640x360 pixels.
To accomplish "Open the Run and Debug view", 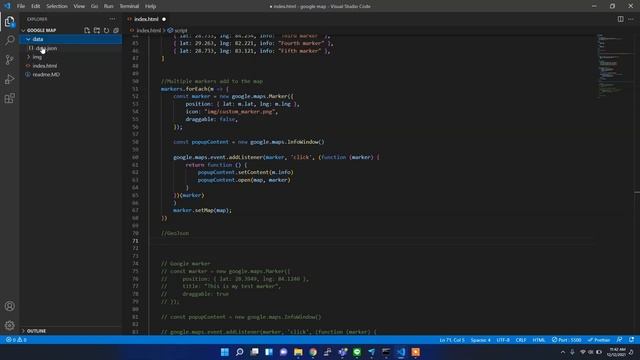I will coord(9,79).
